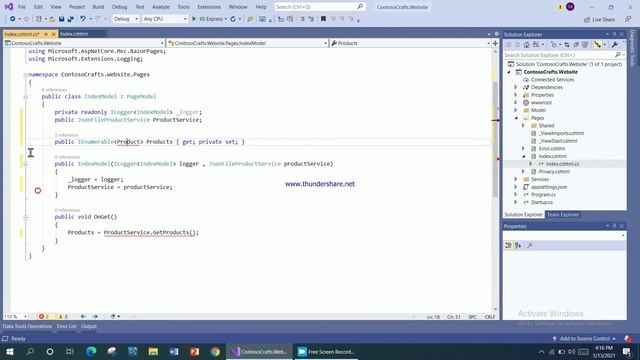Open the ContosoCrafts.Website project navigation dropdown
The image size is (640, 360).
84,43
